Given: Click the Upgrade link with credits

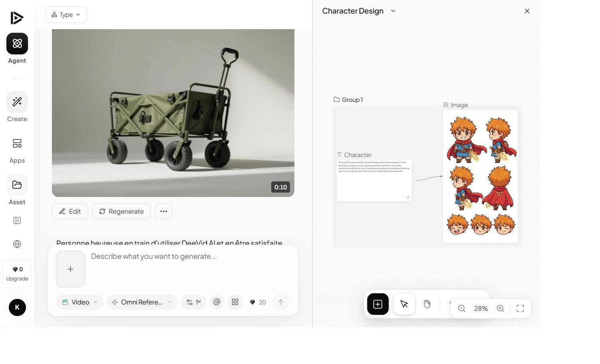Looking at the screenshot, I should click(x=17, y=274).
